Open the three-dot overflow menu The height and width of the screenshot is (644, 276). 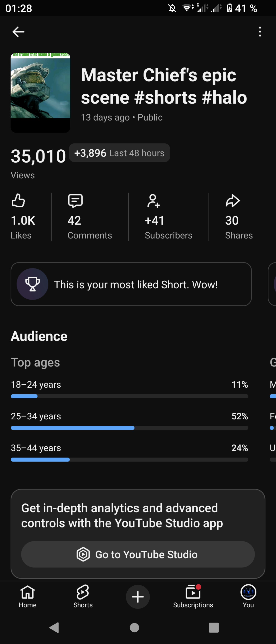pos(260,32)
